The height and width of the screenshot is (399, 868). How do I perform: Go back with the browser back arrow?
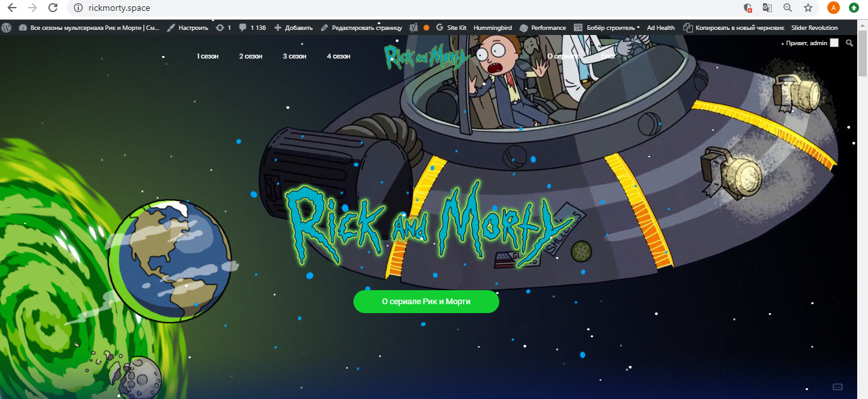(x=11, y=8)
